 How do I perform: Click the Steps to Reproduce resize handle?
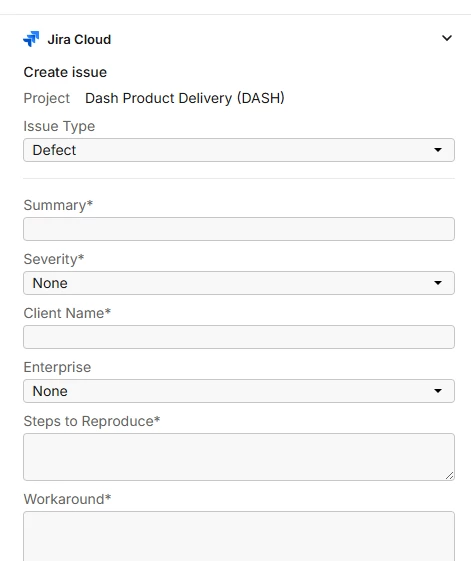pyautogui.click(x=450, y=475)
